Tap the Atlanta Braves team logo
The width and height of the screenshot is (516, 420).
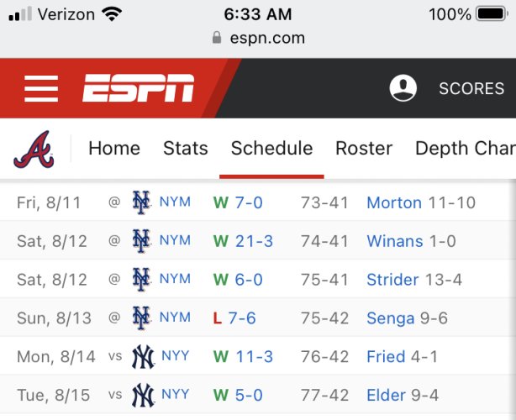(x=34, y=150)
